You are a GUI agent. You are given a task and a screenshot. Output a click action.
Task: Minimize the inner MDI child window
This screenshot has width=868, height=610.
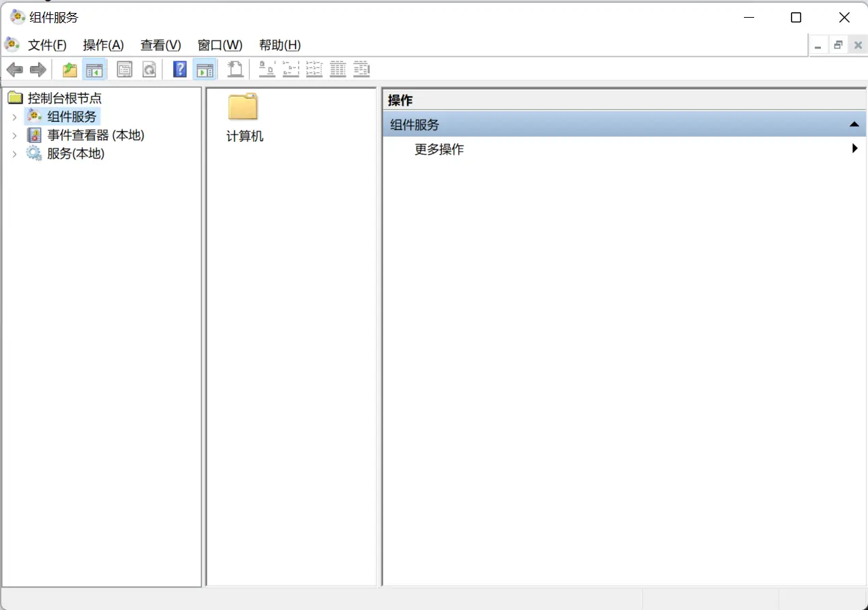818,46
